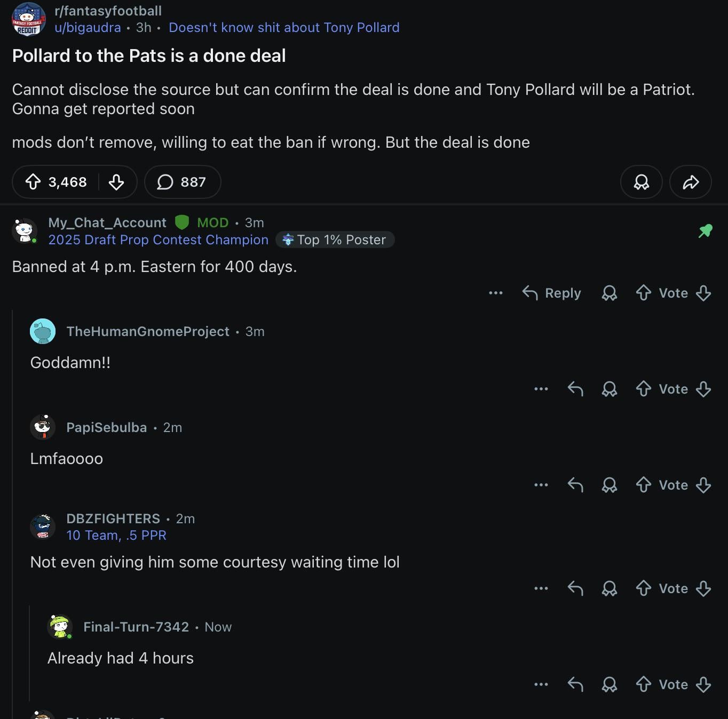This screenshot has width=728, height=719.
Task: Upvote the 'Banned at 4 p.m.' comment
Action: pyautogui.click(x=644, y=293)
